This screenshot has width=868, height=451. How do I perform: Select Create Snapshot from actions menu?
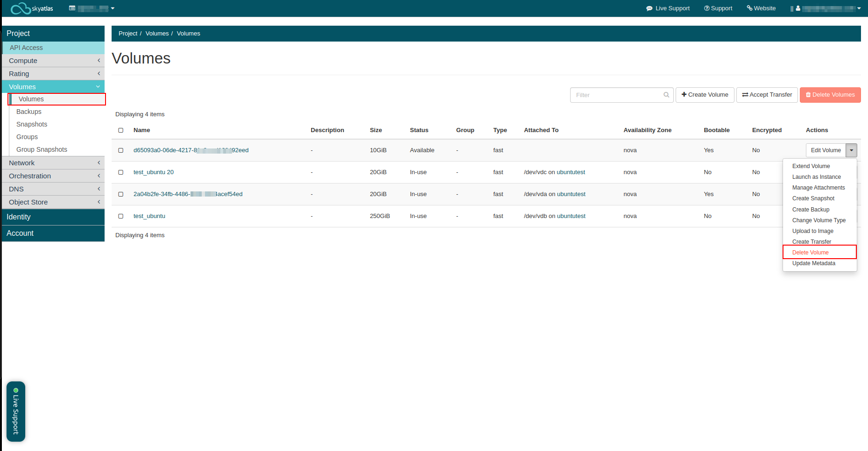point(813,198)
